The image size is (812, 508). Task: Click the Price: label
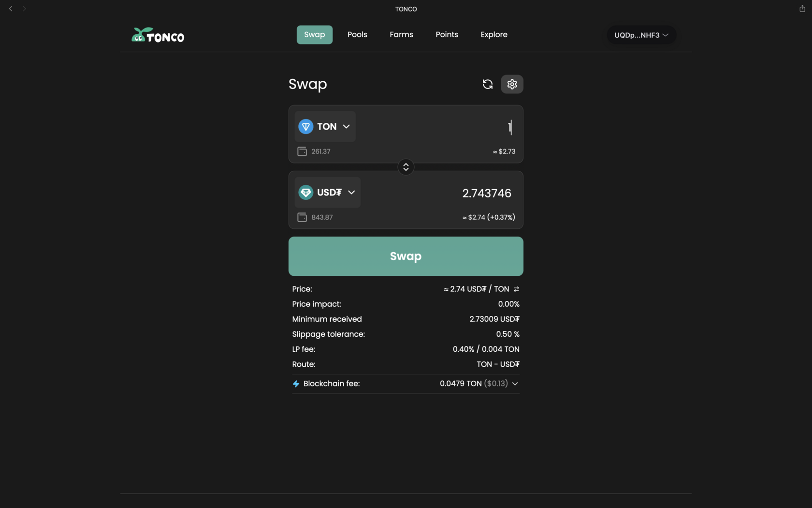[x=302, y=289]
